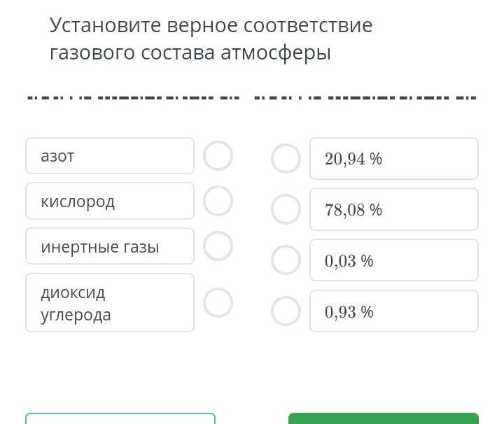Screen dimensions: 504x424
Task: Select the radio circle next to кислород
Action: [x=218, y=201]
